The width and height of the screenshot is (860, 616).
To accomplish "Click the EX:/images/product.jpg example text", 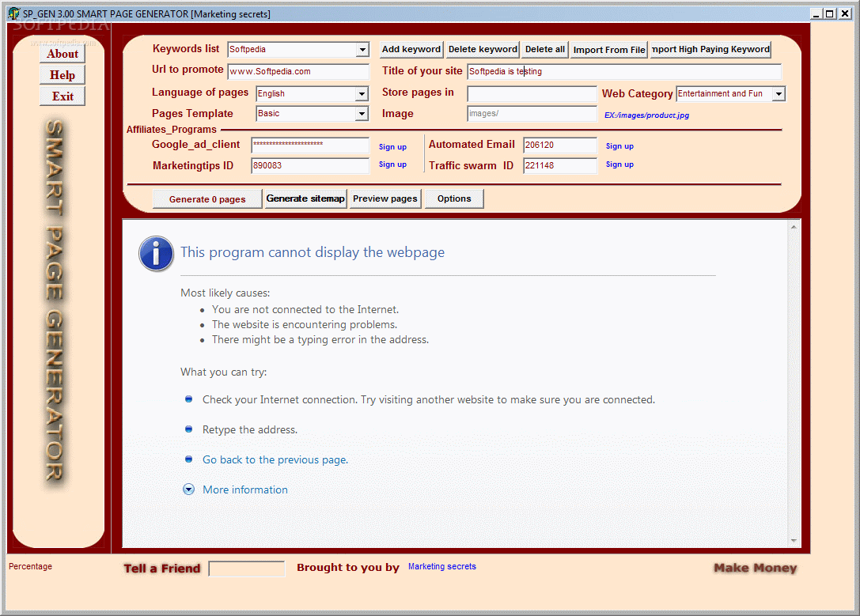I will point(646,115).
